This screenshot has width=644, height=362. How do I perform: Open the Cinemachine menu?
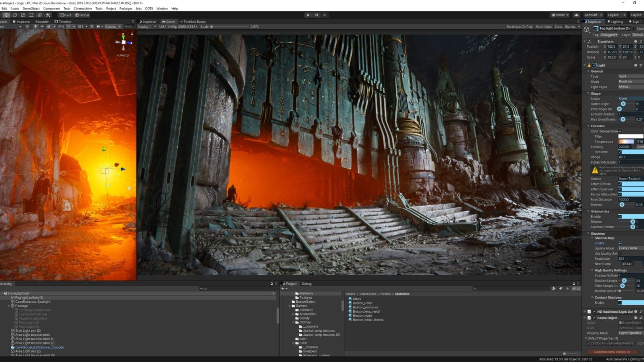[83, 8]
